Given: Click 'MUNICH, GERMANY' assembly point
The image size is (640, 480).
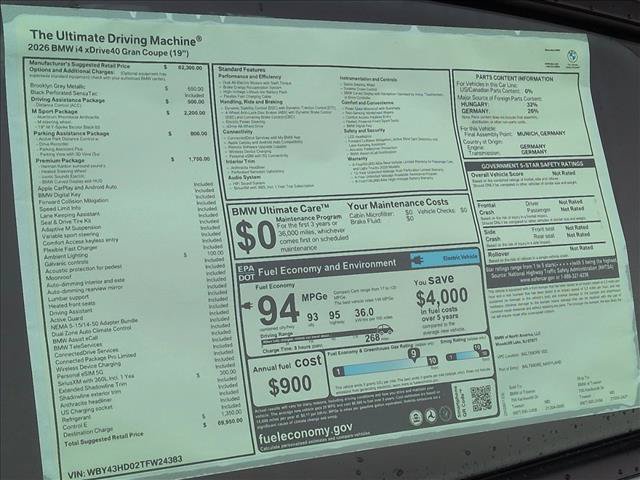Looking at the screenshot, I should click(x=541, y=133).
